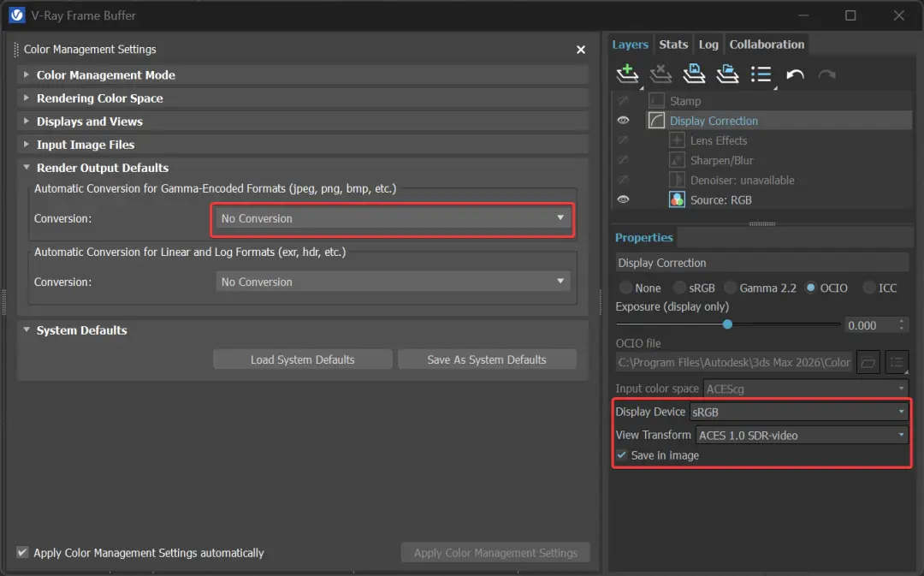The width and height of the screenshot is (924, 576).
Task: Switch to the Stats tab
Action: coord(673,45)
